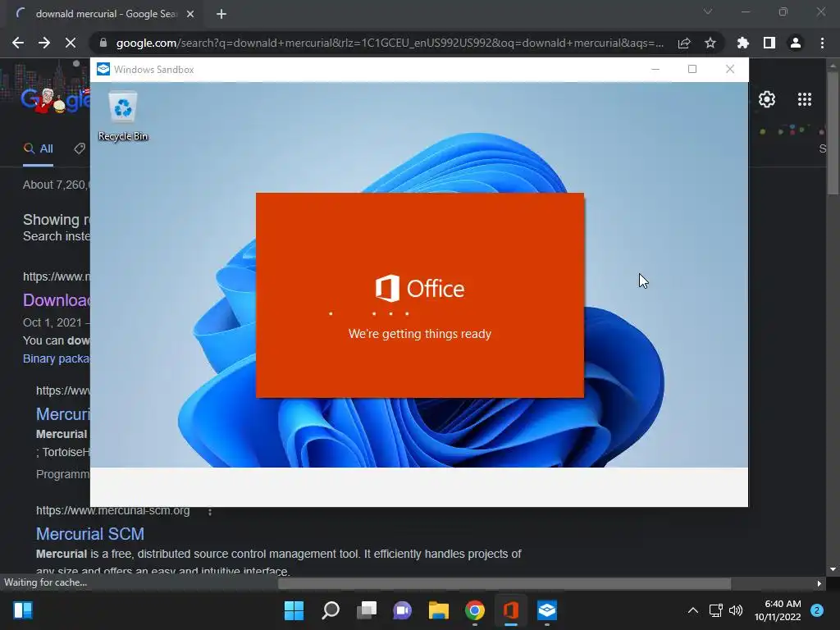Click the horizontal scrollbar in Chrome
The height and width of the screenshot is (630, 840).
pyautogui.click(x=504, y=583)
